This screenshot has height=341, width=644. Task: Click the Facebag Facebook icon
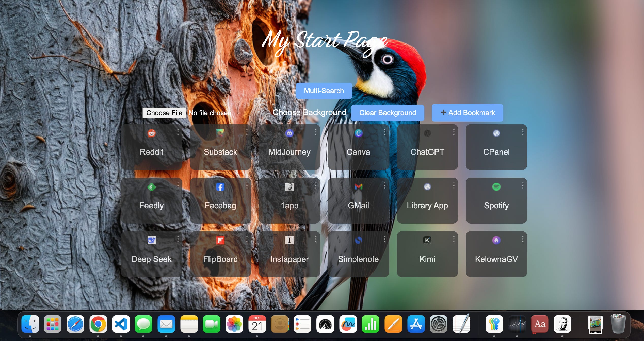click(x=220, y=187)
